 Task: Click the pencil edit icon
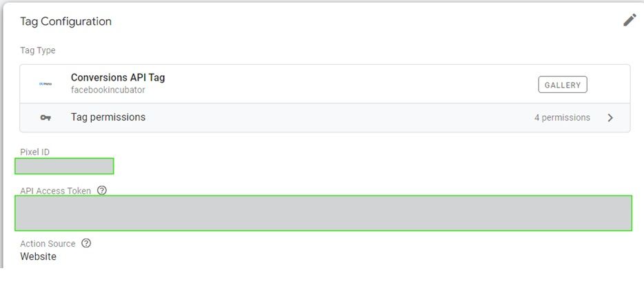coord(630,20)
